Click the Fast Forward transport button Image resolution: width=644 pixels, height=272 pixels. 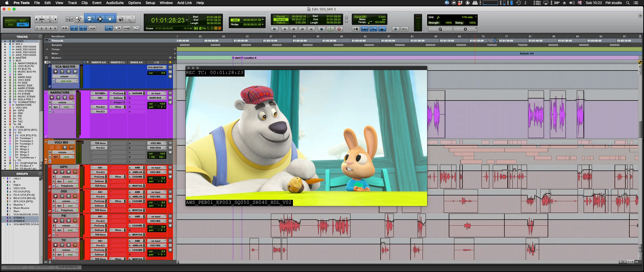pos(302,29)
